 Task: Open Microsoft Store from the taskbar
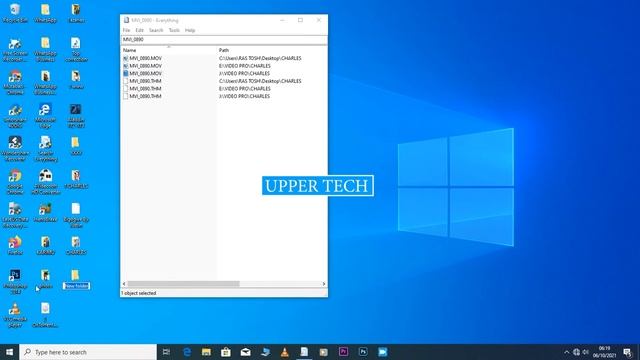226,352
